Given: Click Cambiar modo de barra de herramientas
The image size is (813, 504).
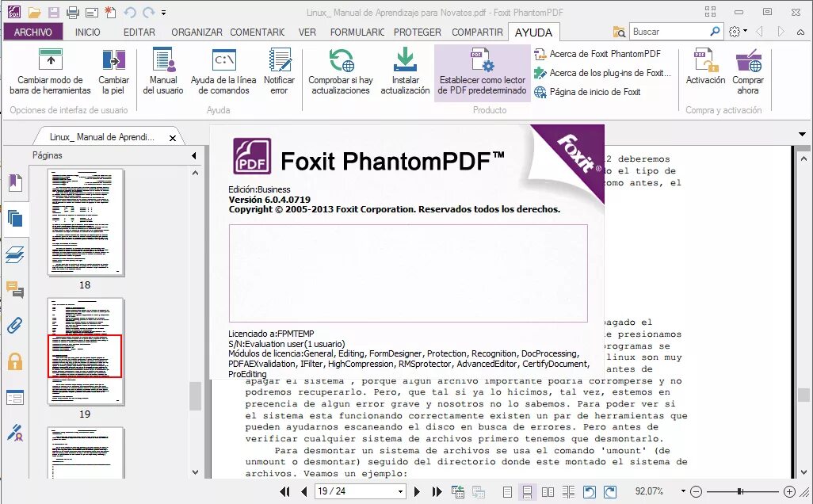Looking at the screenshot, I should (x=50, y=71).
